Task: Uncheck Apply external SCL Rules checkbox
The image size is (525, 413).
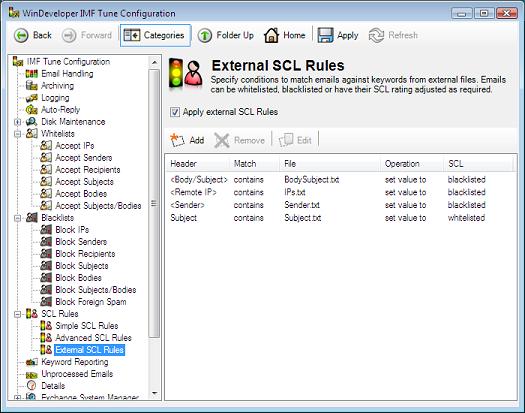Action: click(x=175, y=112)
